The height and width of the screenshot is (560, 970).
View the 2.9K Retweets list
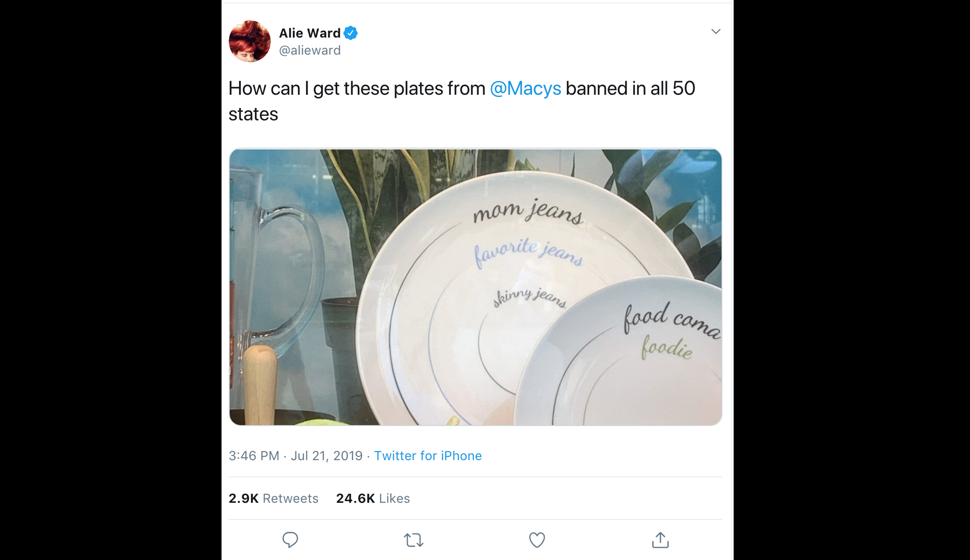point(274,498)
